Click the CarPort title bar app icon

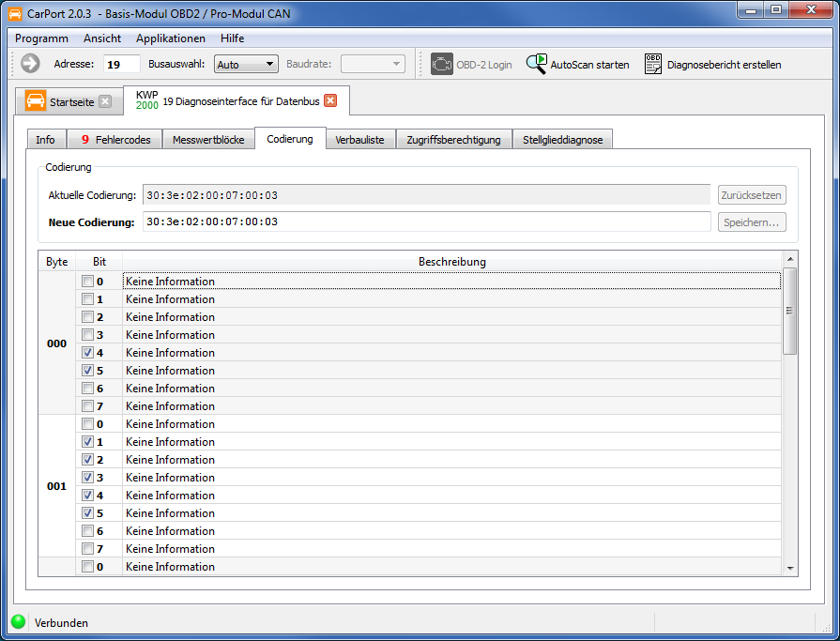pyautogui.click(x=15, y=13)
